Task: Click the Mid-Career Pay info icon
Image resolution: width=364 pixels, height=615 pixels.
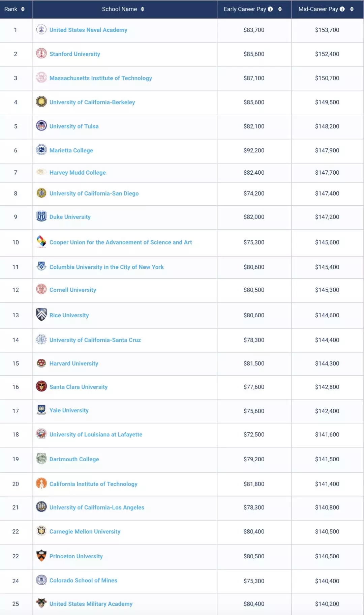Action: 342,9
